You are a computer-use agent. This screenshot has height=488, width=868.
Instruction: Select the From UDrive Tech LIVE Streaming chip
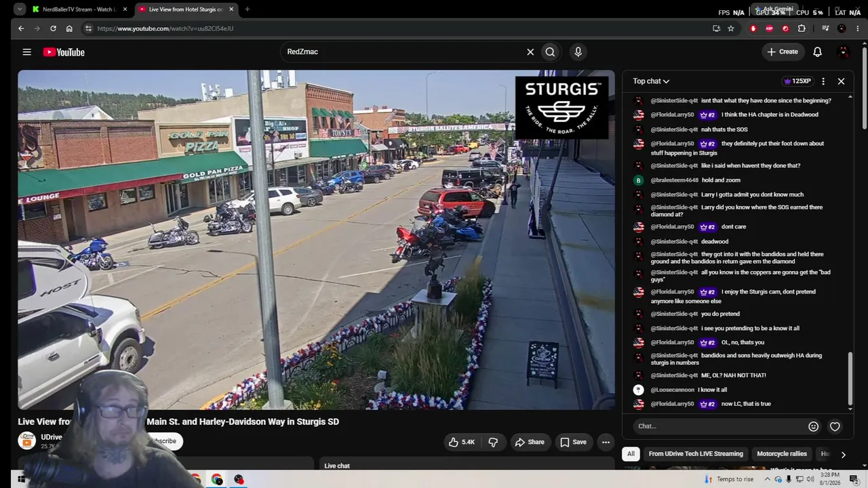696,454
